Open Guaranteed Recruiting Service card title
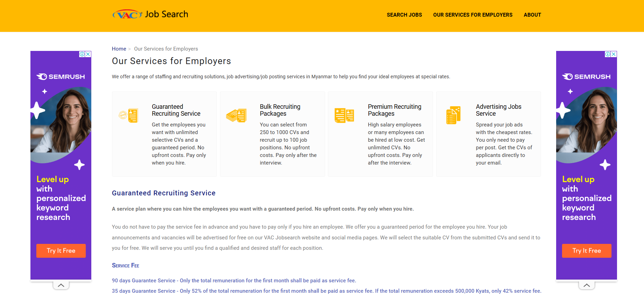Viewport: 644px width, 300px height. tap(176, 110)
